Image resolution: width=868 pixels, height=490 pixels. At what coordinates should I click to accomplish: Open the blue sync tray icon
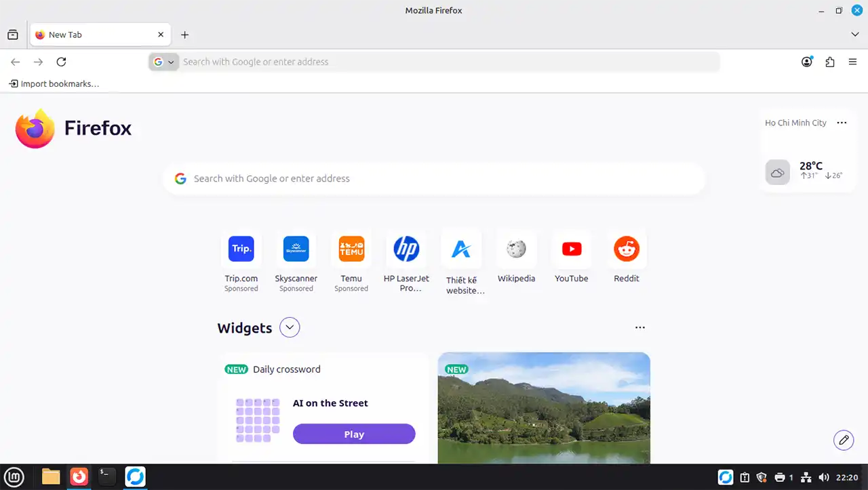tap(726, 477)
